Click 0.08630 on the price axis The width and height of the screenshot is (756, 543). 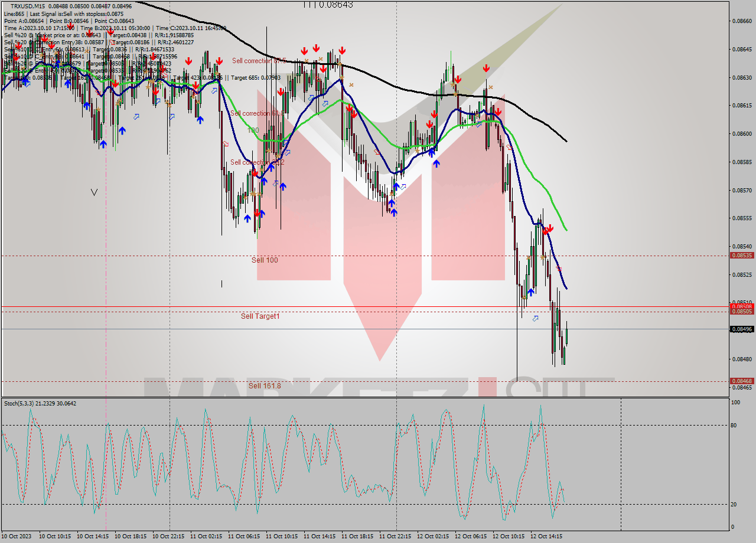[742, 77]
